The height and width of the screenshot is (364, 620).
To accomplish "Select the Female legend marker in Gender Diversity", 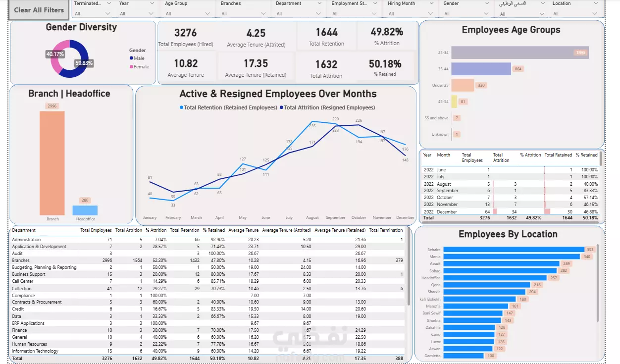I will coord(131,67).
